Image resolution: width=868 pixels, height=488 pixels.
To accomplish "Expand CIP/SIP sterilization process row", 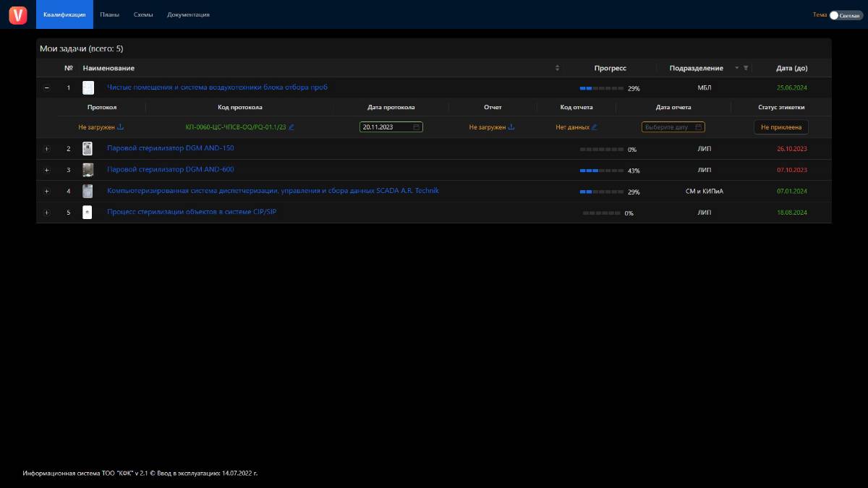I will 47,213.
